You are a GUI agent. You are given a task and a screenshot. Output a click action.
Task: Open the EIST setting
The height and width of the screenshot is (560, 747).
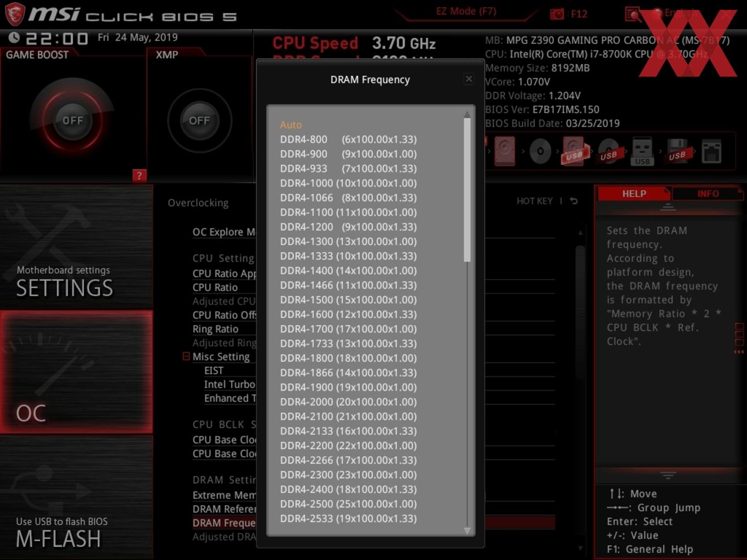pyautogui.click(x=214, y=371)
